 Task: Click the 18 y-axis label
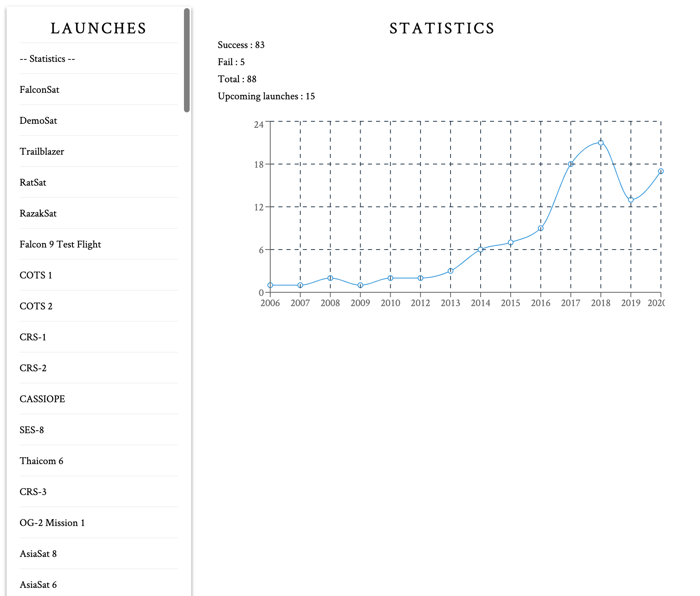[259, 164]
